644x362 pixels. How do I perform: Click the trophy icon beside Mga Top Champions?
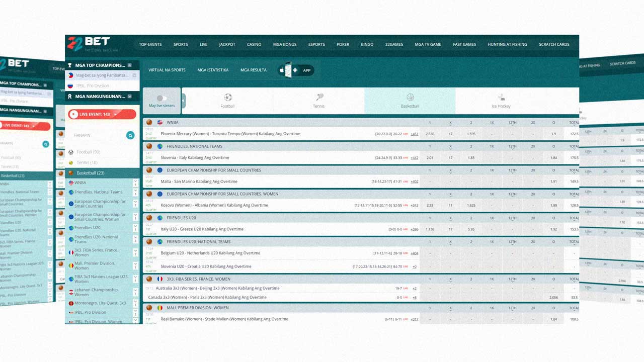coord(70,65)
